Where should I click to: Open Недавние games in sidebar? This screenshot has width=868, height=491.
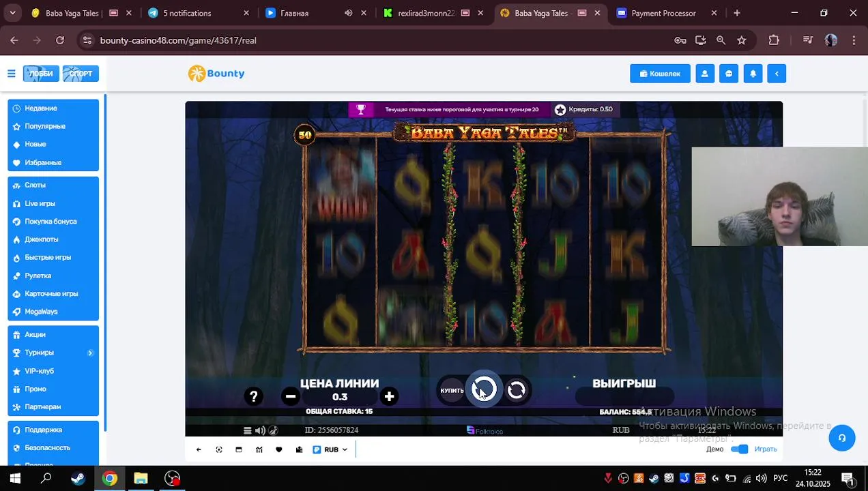click(53, 108)
